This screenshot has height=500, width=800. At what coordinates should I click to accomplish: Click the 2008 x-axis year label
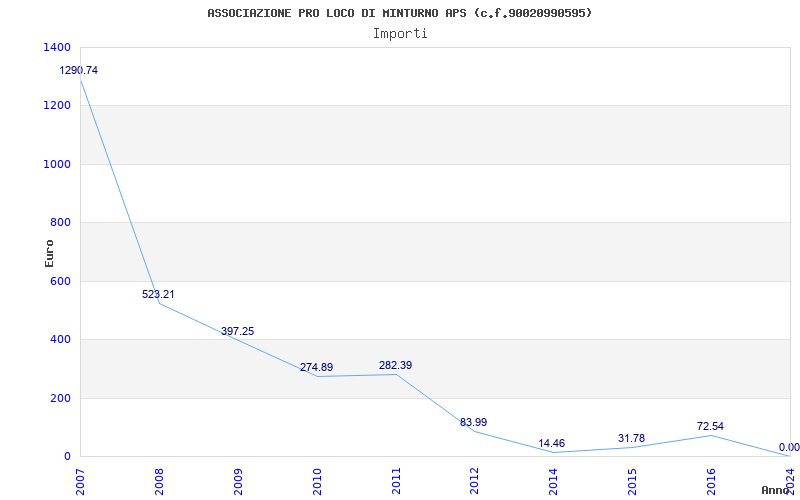coord(159,482)
